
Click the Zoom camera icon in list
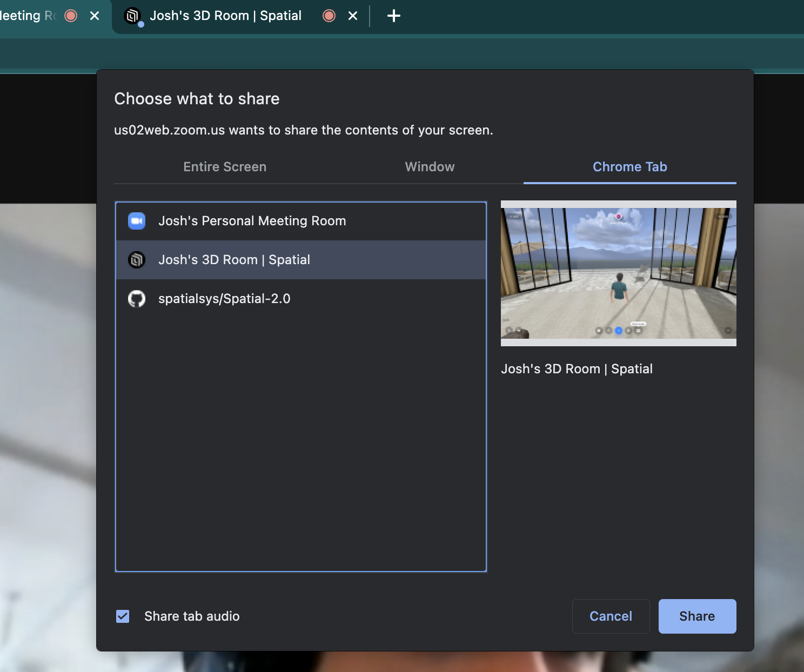(137, 221)
